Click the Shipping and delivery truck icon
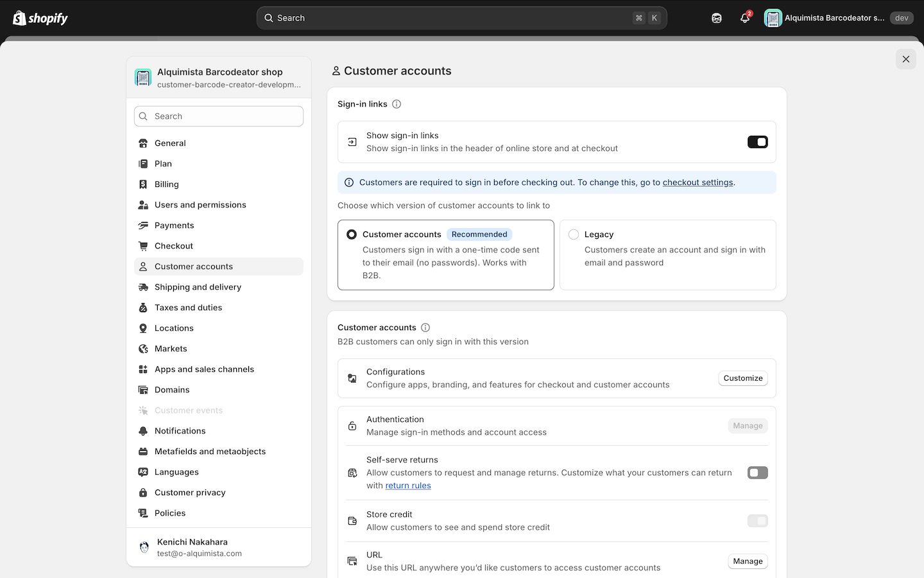This screenshot has height=578, width=924. click(143, 287)
